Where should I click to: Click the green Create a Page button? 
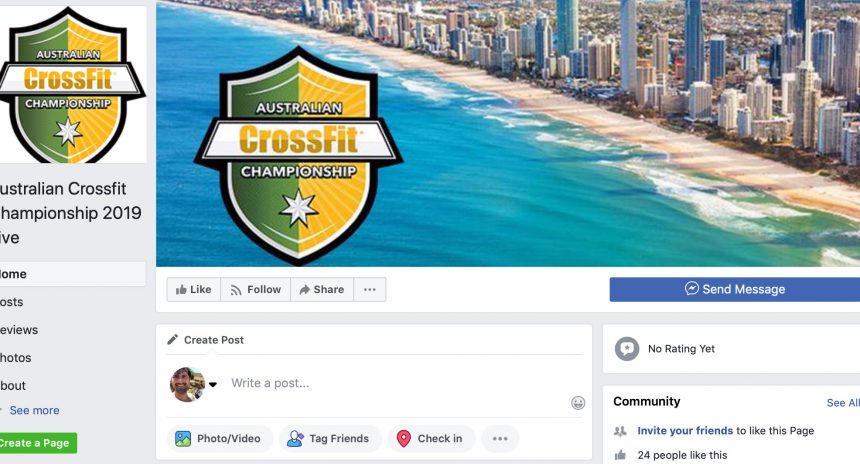pyautogui.click(x=36, y=443)
